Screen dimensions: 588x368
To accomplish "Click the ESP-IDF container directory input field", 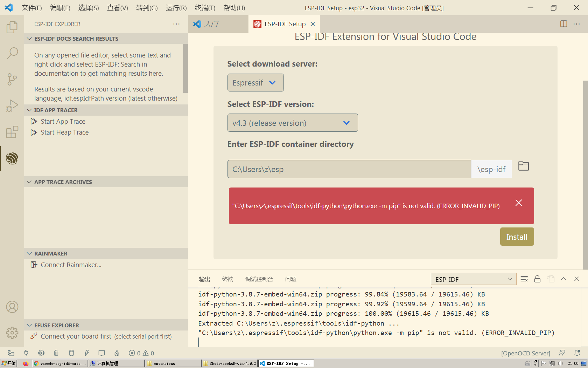I will tap(349, 169).
